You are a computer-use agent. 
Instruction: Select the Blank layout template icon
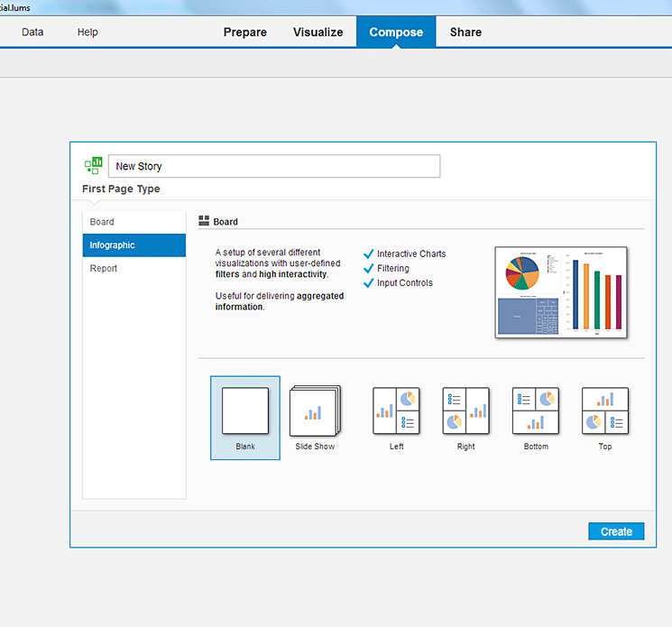pos(245,411)
